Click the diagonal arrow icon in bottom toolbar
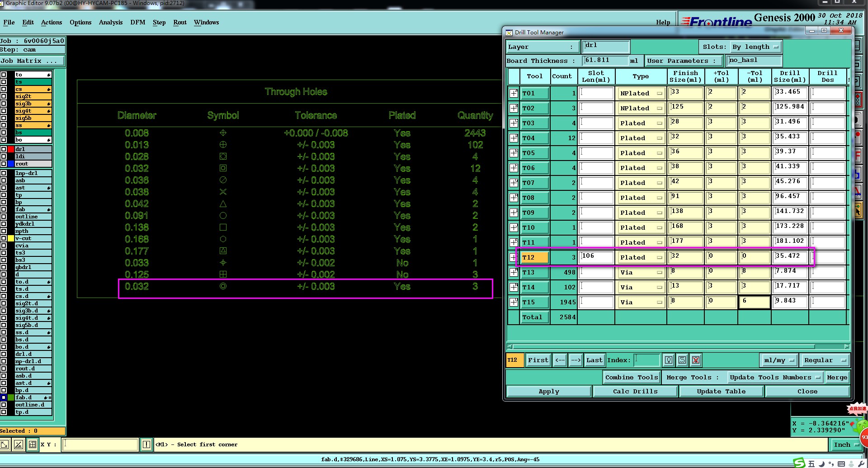The height and width of the screenshot is (468, 868). [x=5, y=444]
